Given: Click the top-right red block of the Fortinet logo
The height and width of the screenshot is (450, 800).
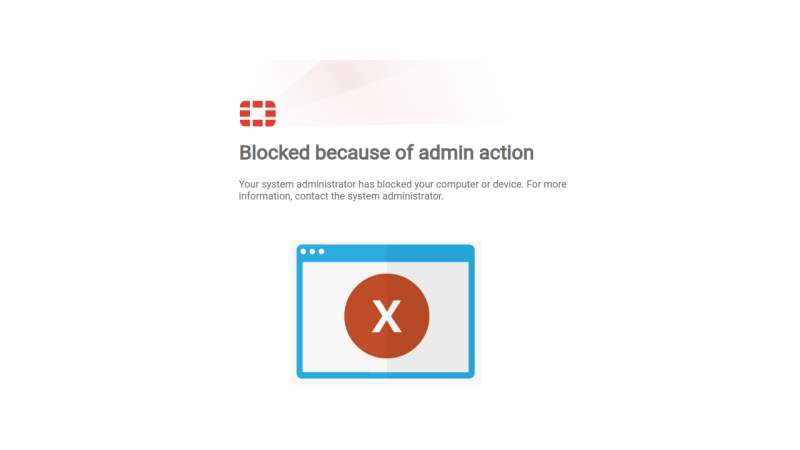Looking at the screenshot, I should 270,105.
